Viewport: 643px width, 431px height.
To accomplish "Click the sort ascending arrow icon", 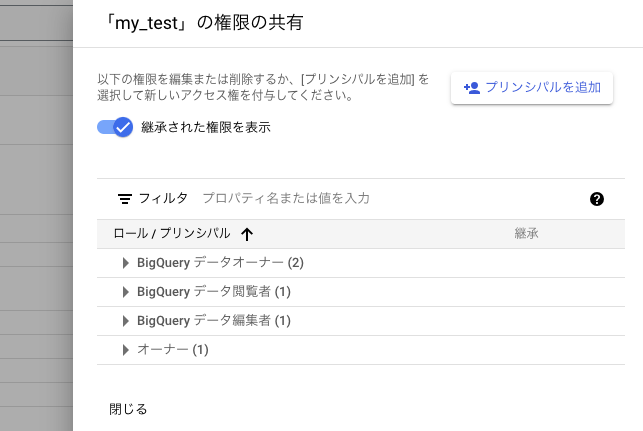I will [247, 234].
